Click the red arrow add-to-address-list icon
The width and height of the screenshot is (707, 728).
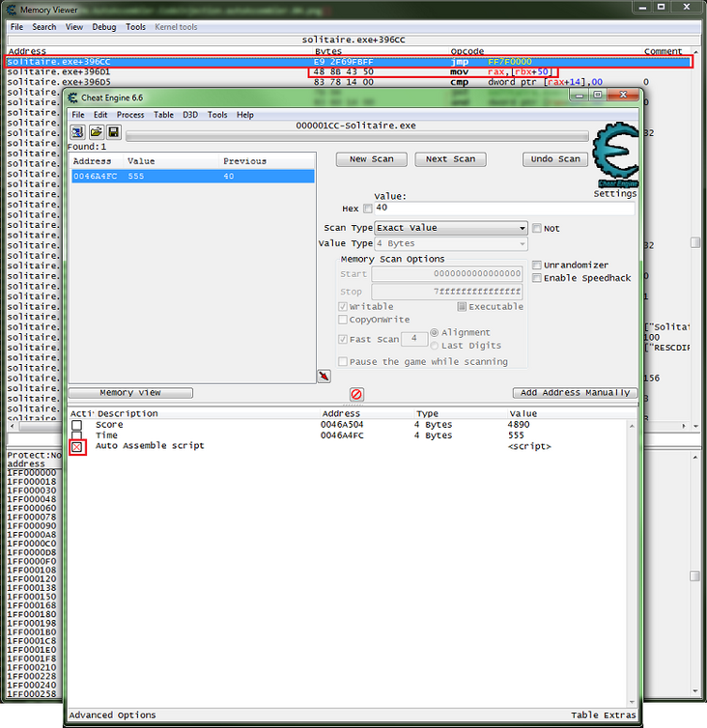tap(324, 376)
